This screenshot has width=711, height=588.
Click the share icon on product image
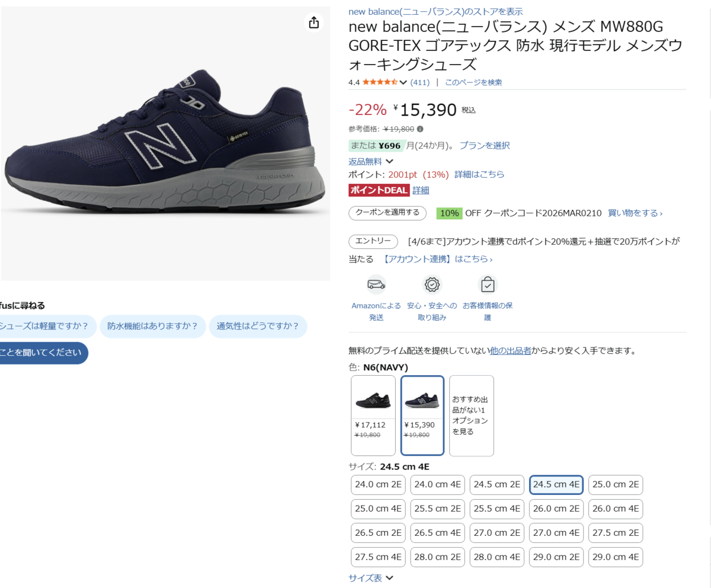click(x=313, y=23)
